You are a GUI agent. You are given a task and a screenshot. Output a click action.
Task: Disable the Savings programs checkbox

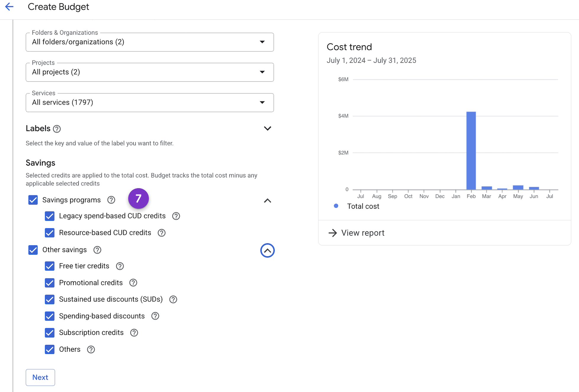click(x=33, y=200)
